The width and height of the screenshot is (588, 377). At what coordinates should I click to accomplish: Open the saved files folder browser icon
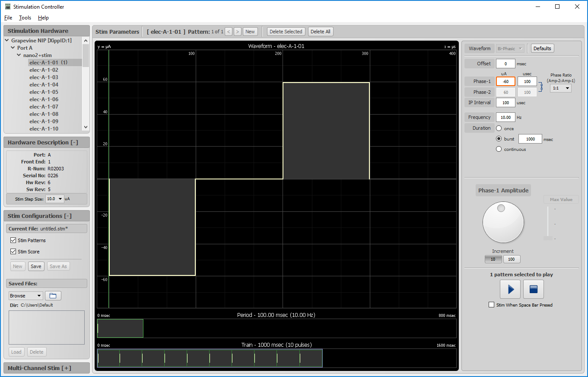[53, 296]
